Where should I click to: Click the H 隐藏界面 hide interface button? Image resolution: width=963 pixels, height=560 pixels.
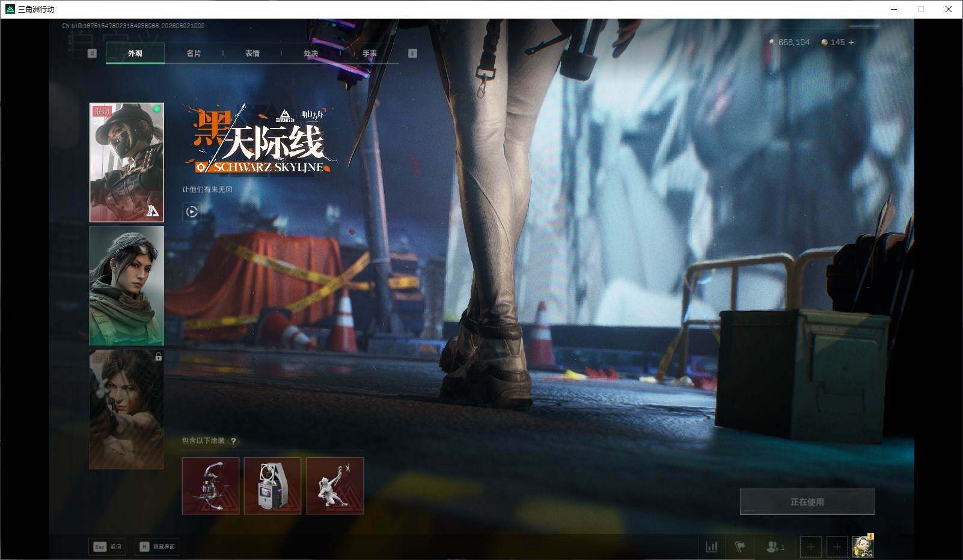(157, 547)
